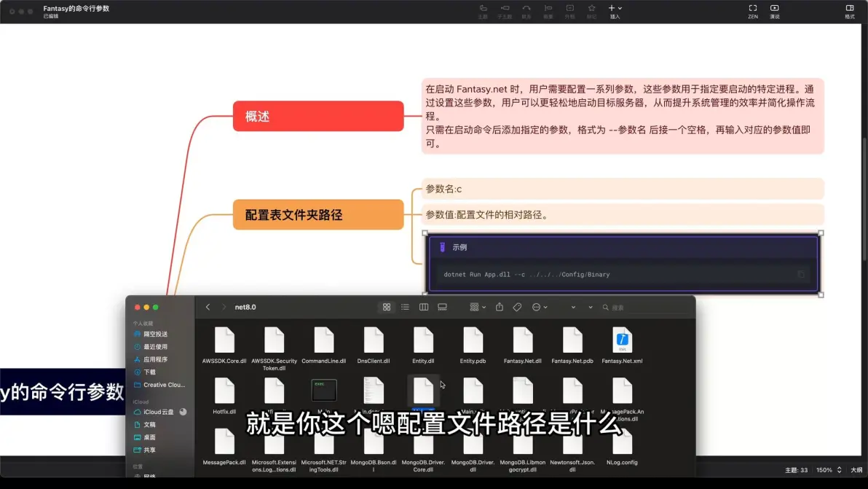This screenshot has height=489, width=868.
Task: Open the Finder group-by dropdown
Action: [478, 307]
